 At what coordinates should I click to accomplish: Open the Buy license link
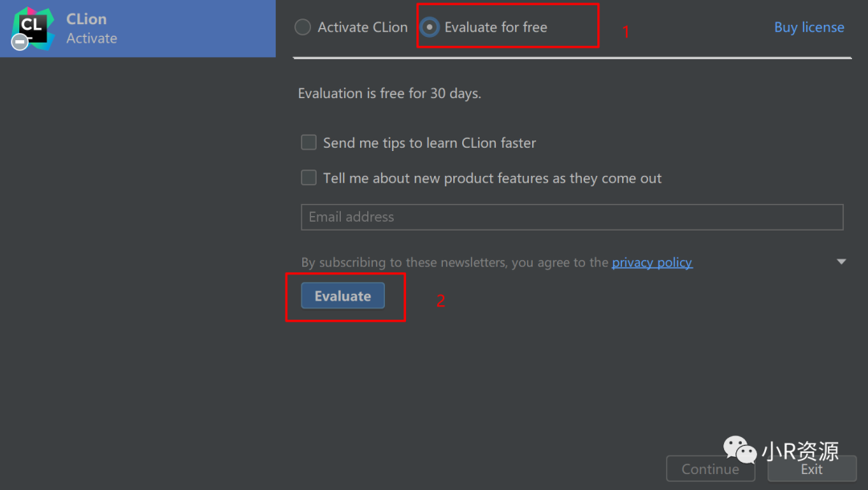809,27
